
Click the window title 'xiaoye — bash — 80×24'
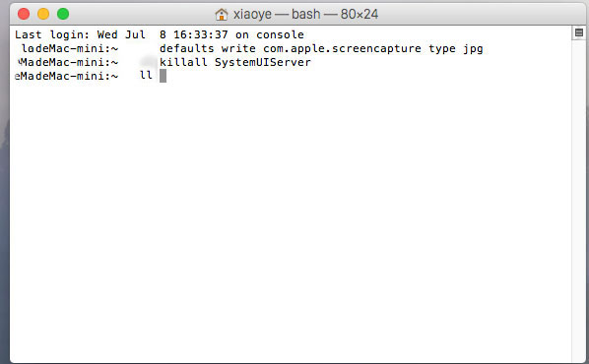305,14
